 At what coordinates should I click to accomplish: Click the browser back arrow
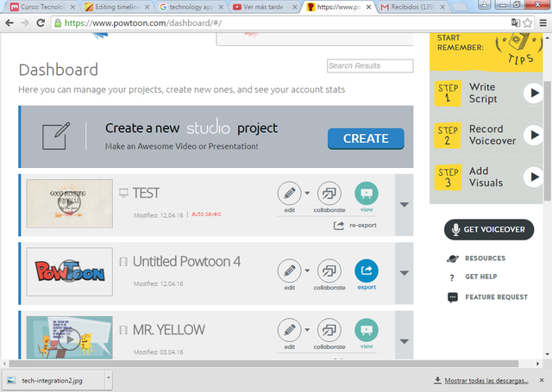pyautogui.click(x=9, y=23)
